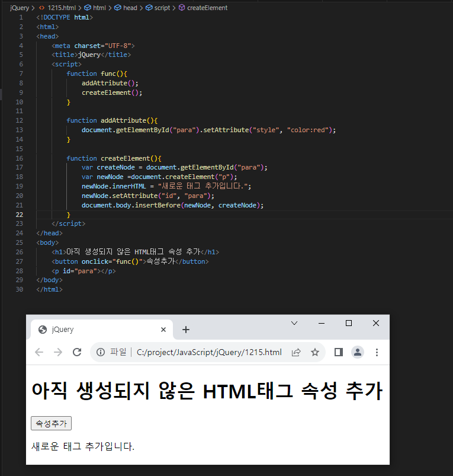The width and height of the screenshot is (453, 476).
Task: Click the newNode.innerHTML assignment line
Action: [x=166, y=186]
